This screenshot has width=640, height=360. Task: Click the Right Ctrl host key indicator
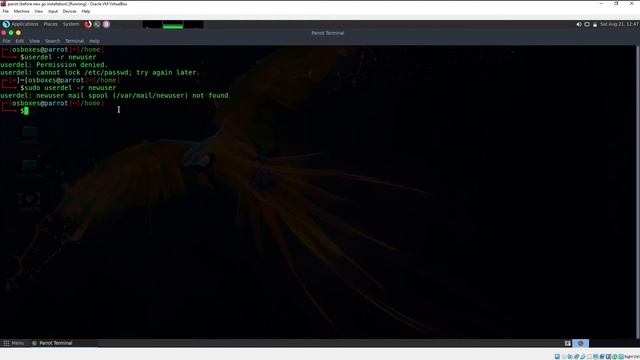(632, 357)
